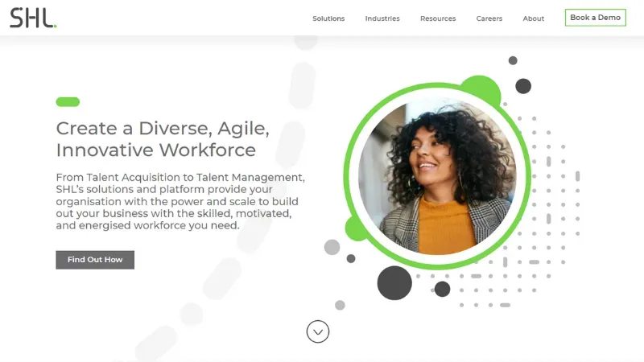Click the light gray circle nearest the scroll arrow
The height and width of the screenshot is (362, 644).
click(340, 305)
